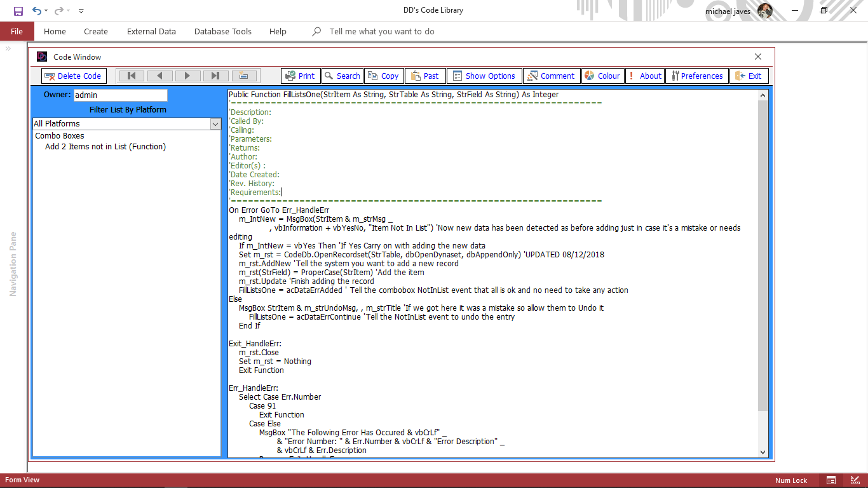Go to the next code record
Viewport: 868px width, 488px height.
point(187,76)
